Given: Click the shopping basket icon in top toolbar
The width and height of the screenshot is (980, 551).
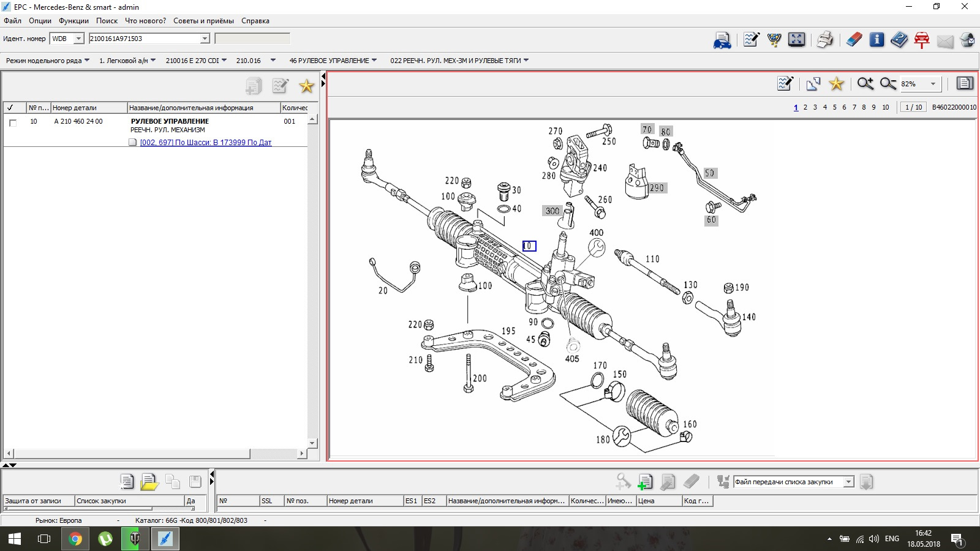Looking at the screenshot, I should click(774, 40).
